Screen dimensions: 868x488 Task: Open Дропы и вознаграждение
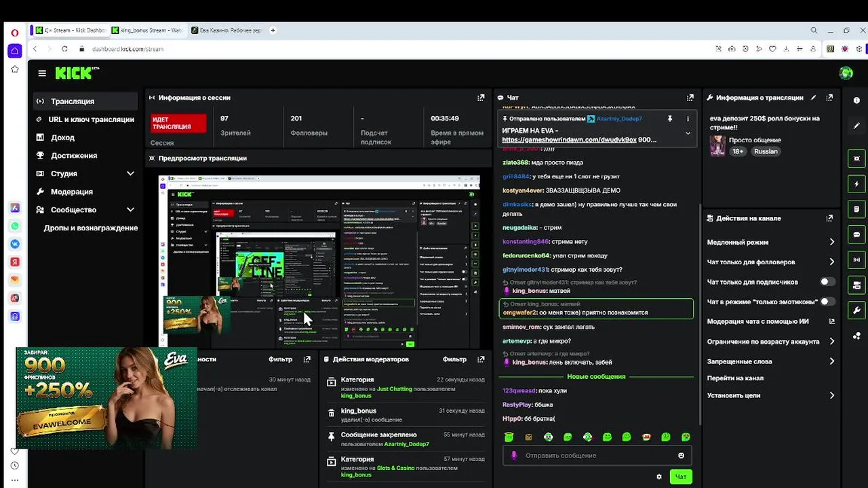[91, 228]
